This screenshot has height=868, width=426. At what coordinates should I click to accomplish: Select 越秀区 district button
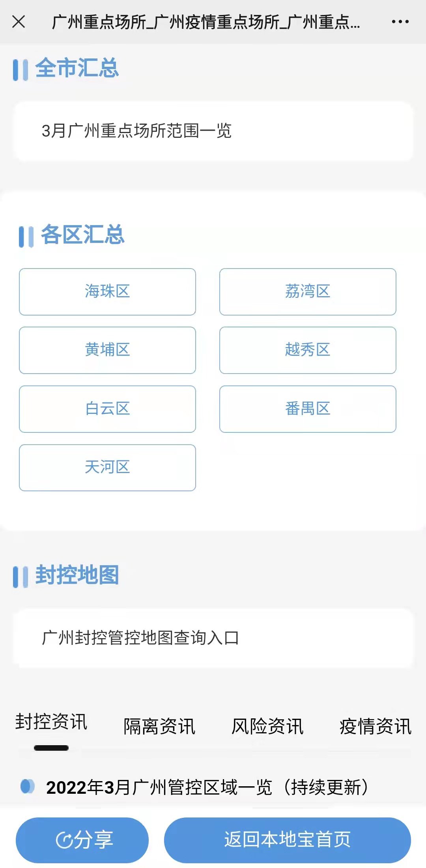(x=308, y=350)
